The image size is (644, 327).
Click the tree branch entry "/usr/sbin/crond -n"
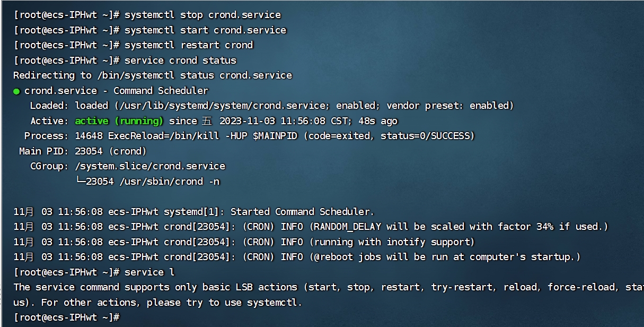tap(170, 182)
